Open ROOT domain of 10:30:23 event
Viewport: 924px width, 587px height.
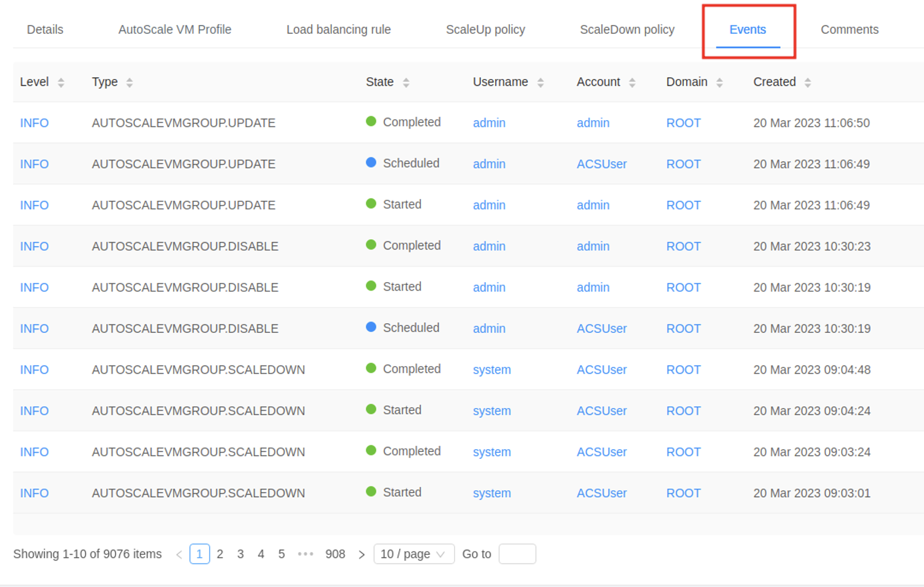click(683, 247)
